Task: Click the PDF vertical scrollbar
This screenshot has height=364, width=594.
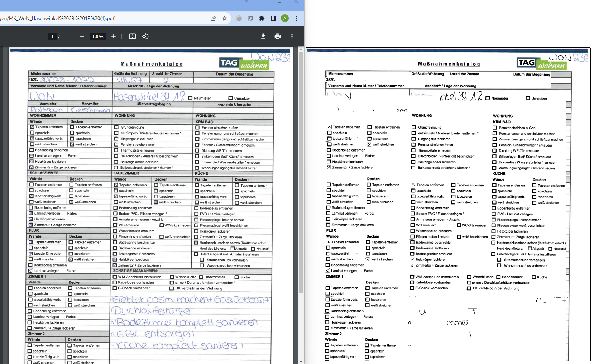Action: pyautogui.click(x=301, y=172)
